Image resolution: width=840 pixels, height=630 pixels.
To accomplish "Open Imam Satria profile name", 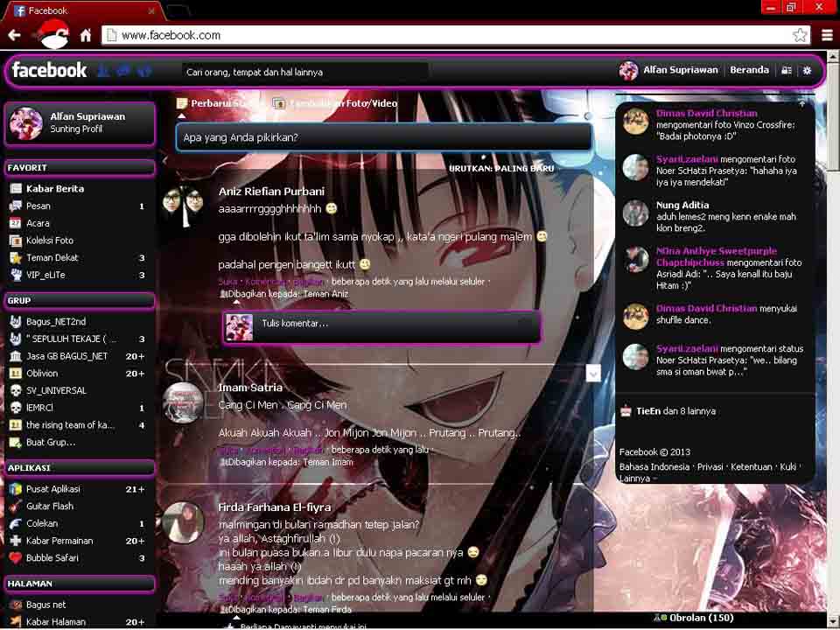I will 250,388.
